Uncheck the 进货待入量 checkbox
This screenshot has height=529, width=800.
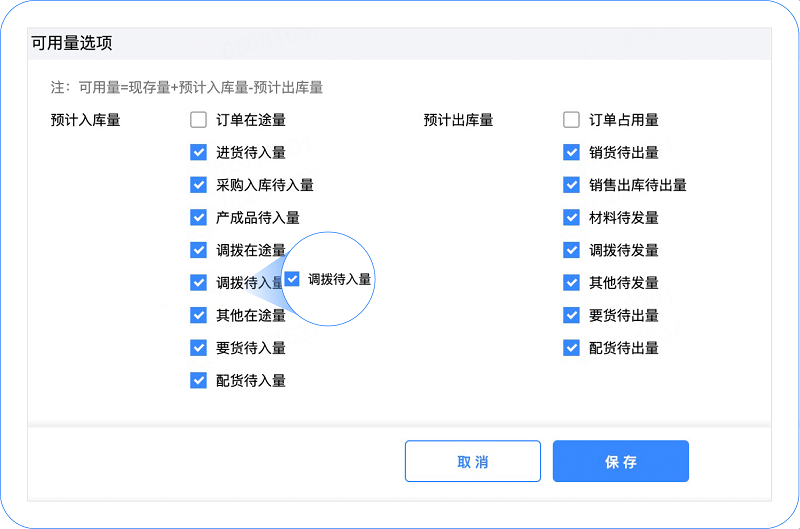click(x=198, y=153)
